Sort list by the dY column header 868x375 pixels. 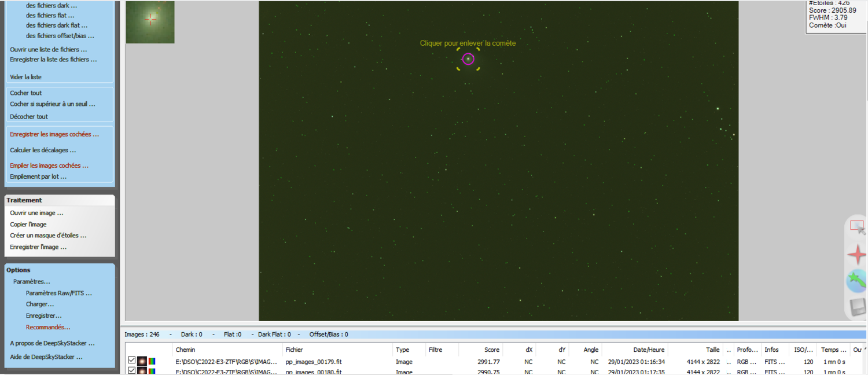(553, 350)
